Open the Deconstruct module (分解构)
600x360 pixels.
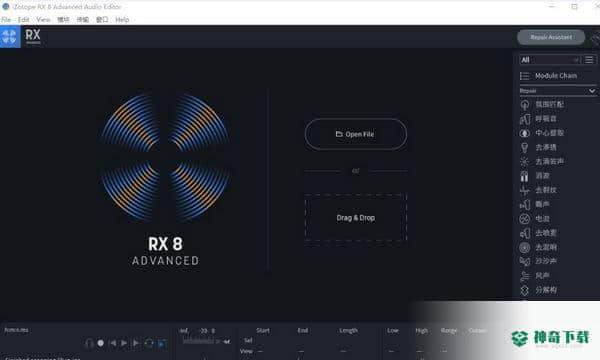[x=538, y=290]
